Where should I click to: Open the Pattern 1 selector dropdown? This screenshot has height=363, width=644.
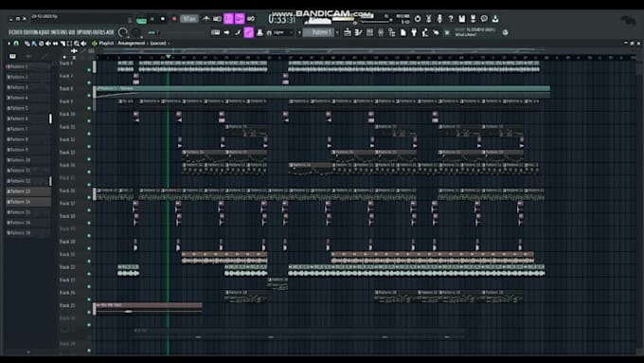coord(318,32)
